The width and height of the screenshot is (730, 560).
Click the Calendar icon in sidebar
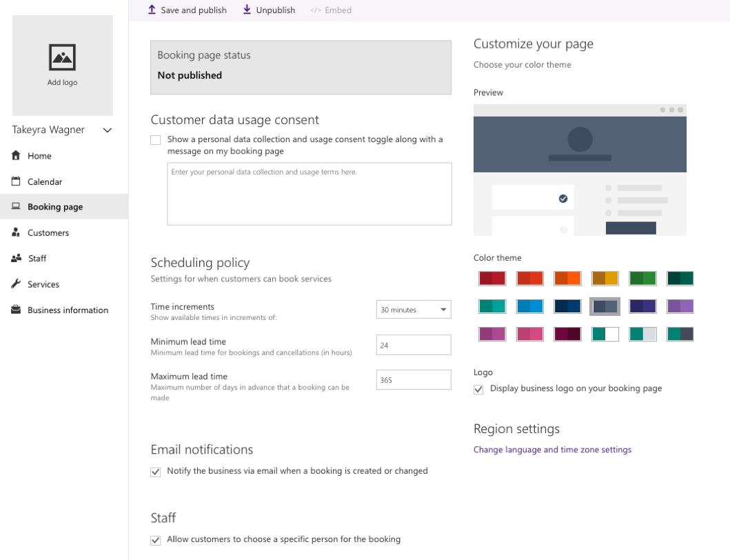point(16,181)
